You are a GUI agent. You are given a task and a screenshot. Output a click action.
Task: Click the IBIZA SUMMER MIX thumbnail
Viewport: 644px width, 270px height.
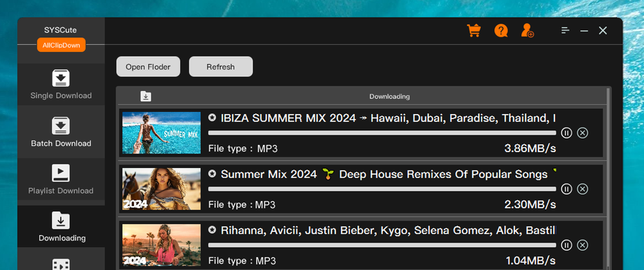click(x=161, y=133)
